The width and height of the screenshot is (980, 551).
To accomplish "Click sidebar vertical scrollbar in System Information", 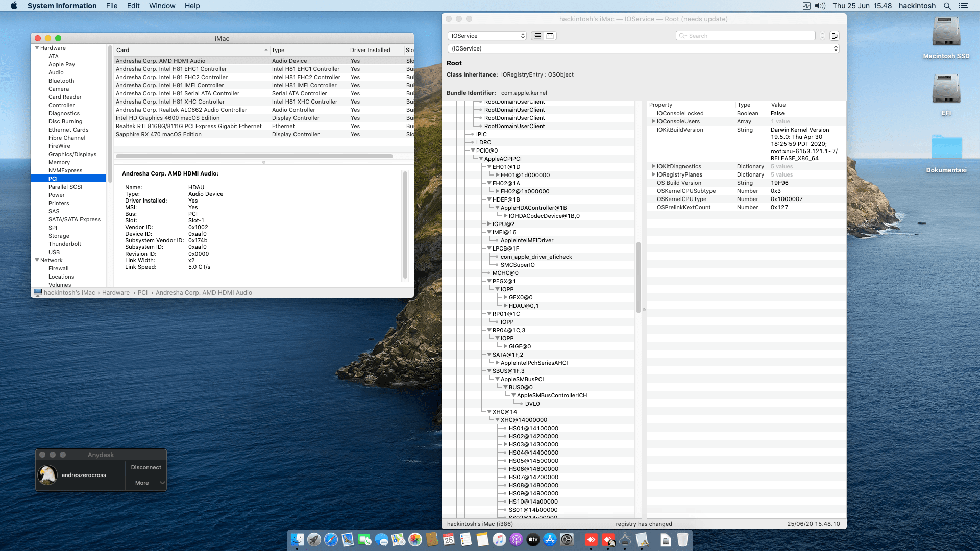I will coord(110,113).
